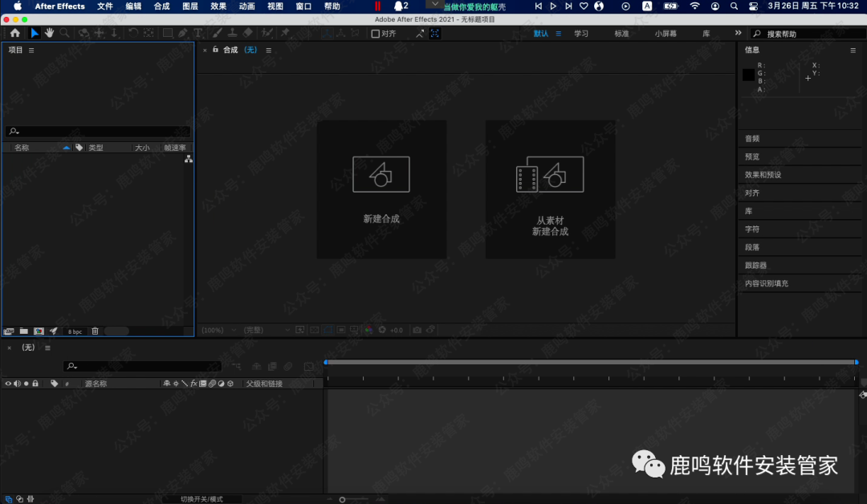This screenshot has width=867, height=504.
Task: Click the trash icon in the project panel
Action: (95, 331)
